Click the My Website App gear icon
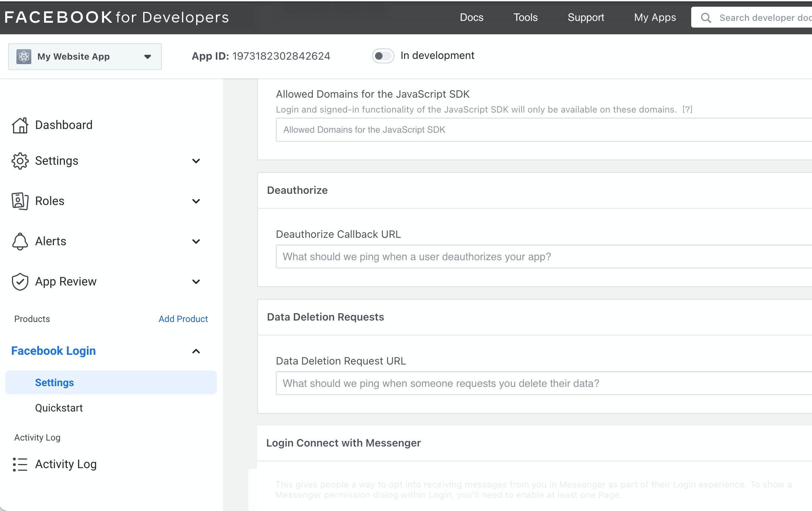 click(x=23, y=56)
